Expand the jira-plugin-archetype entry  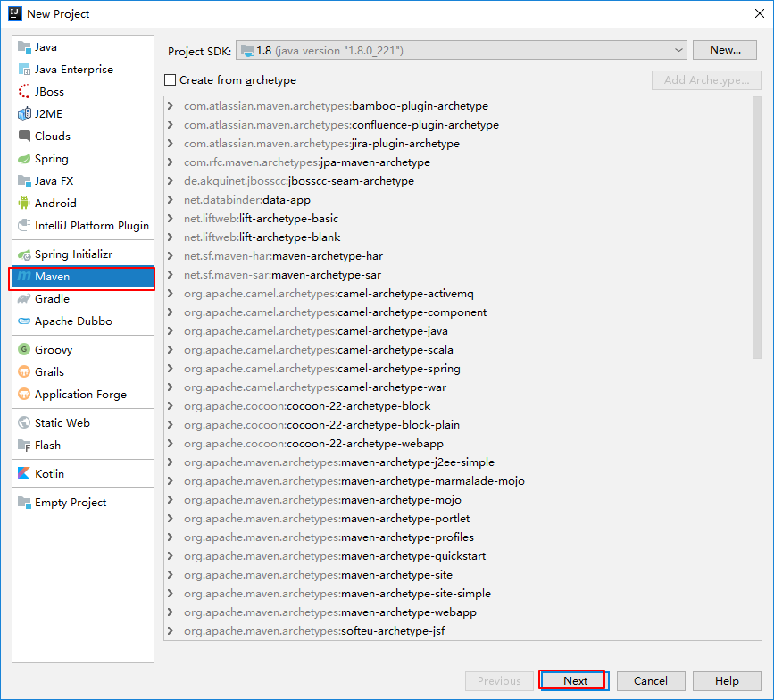click(171, 143)
